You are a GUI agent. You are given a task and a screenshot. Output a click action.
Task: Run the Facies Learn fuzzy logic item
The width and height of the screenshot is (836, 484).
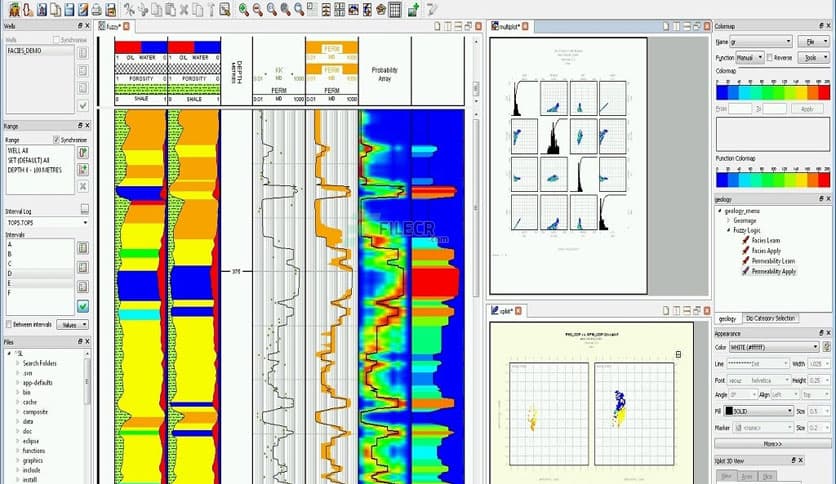(768, 239)
